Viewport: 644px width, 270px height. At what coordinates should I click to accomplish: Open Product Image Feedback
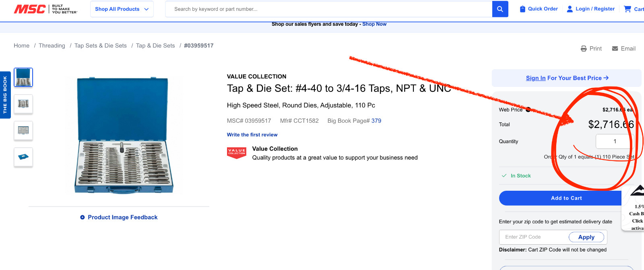click(x=122, y=217)
